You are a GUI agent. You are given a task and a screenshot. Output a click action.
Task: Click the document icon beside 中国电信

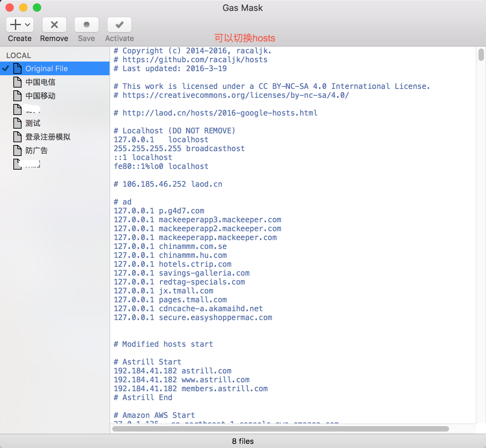(17, 82)
